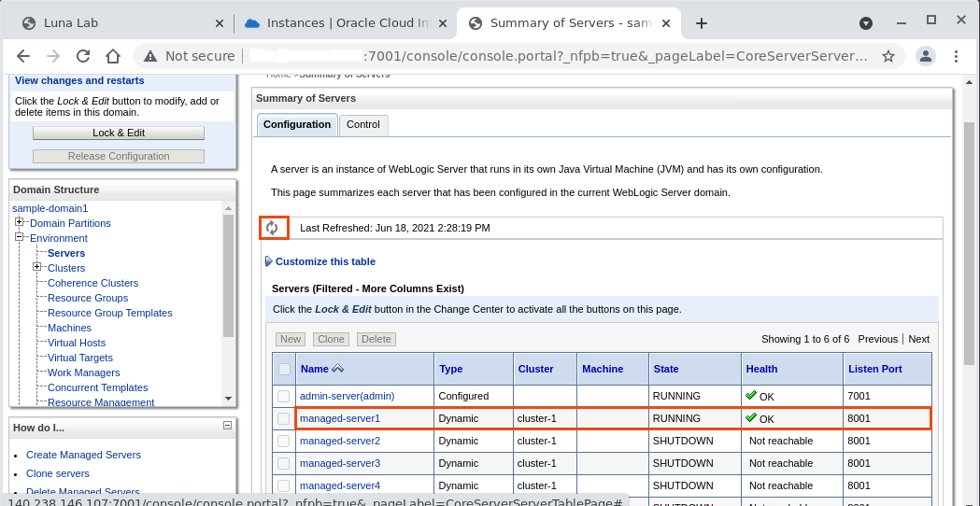Viewport: 980px width, 506px height.
Task: Click the page vertical scrollbar thumb
Action: pyautogui.click(x=970, y=244)
